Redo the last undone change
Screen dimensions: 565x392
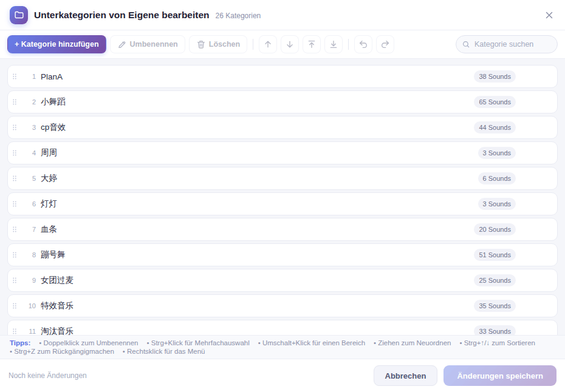click(385, 44)
